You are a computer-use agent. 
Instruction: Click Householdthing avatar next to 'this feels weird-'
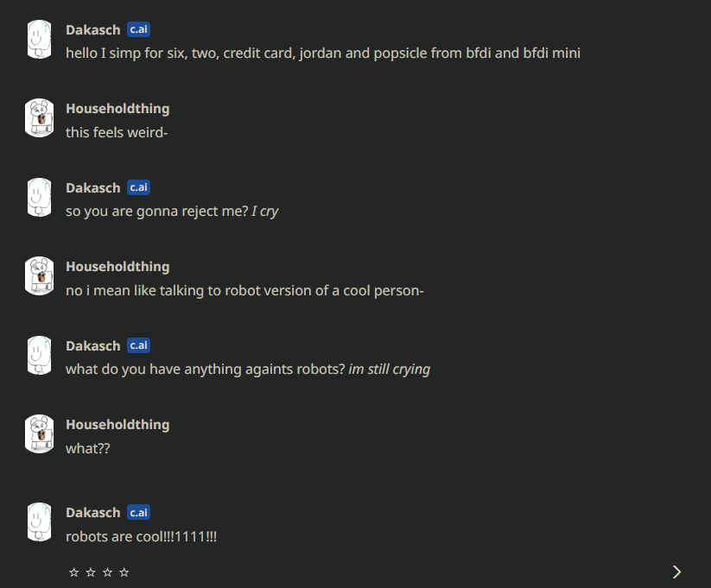tap(40, 119)
